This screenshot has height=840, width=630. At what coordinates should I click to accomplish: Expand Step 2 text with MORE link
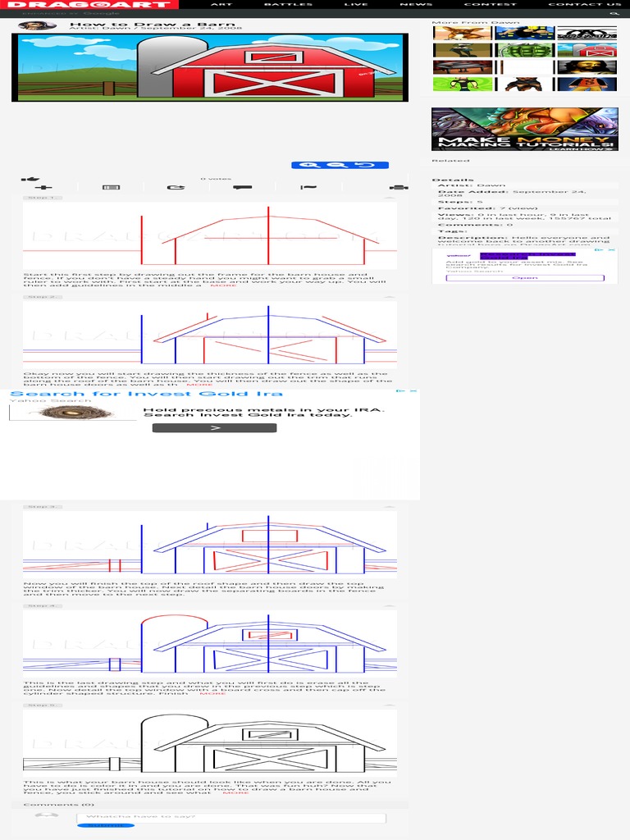click(x=200, y=385)
